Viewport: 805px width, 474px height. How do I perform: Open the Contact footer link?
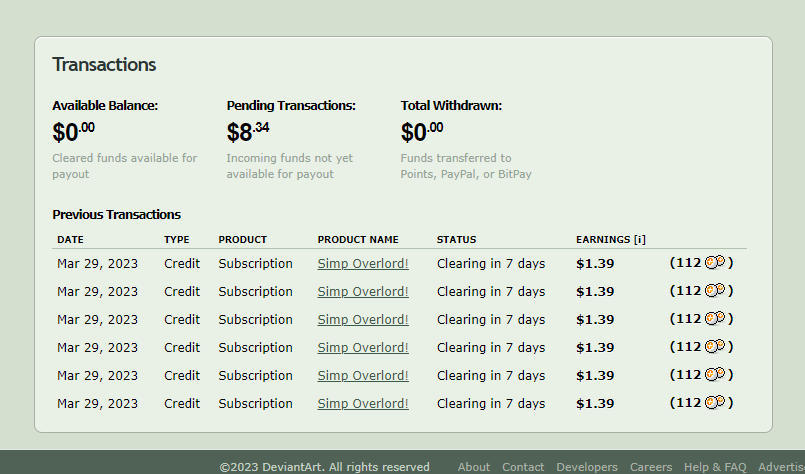[x=523, y=467]
